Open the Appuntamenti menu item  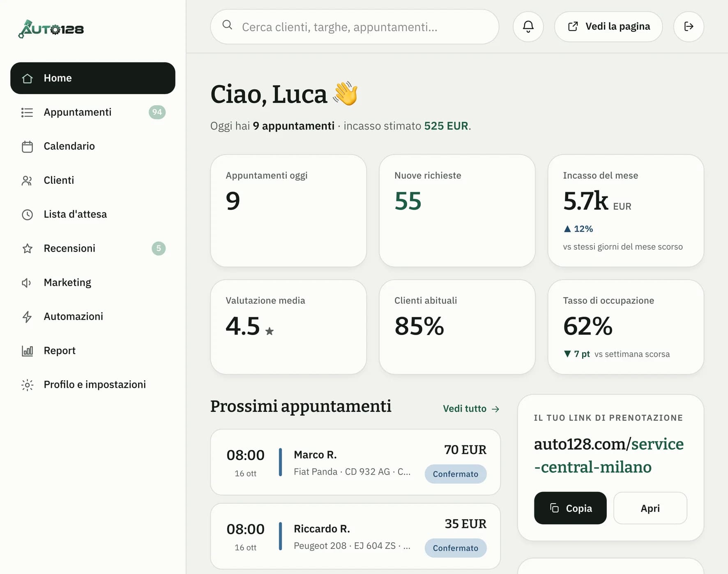pyautogui.click(x=93, y=112)
